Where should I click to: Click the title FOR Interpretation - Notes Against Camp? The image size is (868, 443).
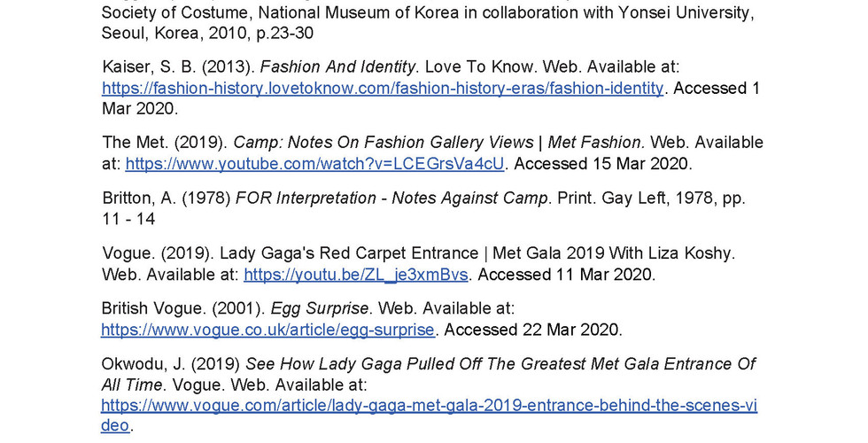[x=391, y=198]
